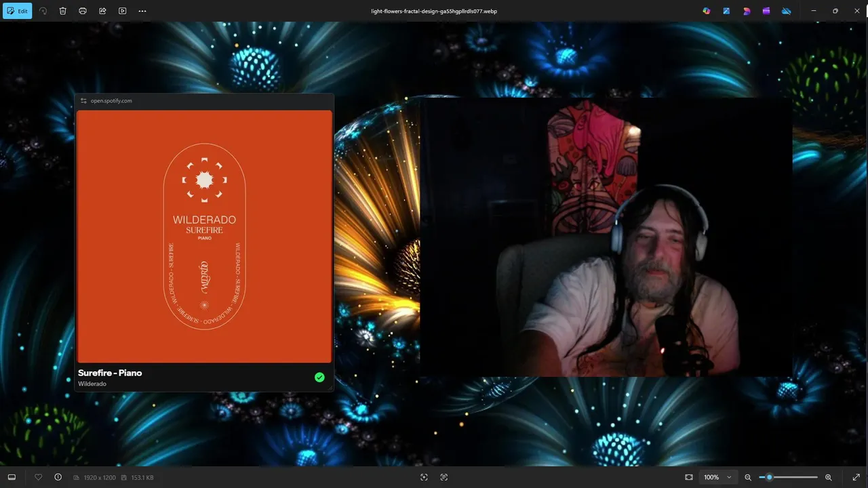Viewport: 868px width, 488px height.
Task: Click the Wilderado artist name under song title
Action: tap(92, 384)
